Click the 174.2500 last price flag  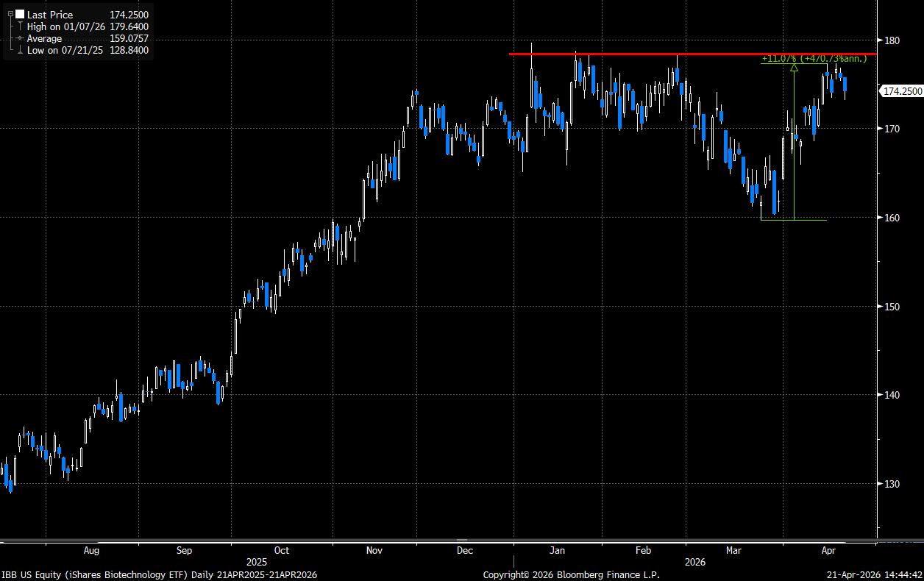902,91
